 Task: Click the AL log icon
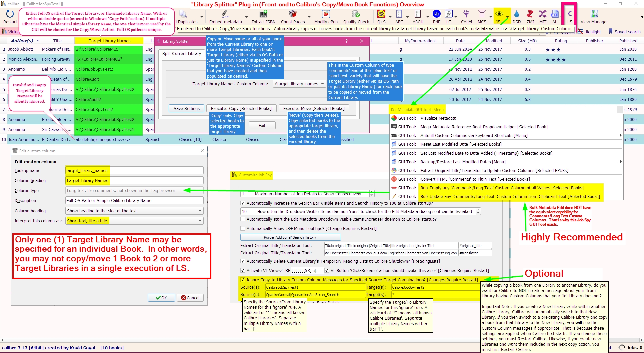[555, 14]
